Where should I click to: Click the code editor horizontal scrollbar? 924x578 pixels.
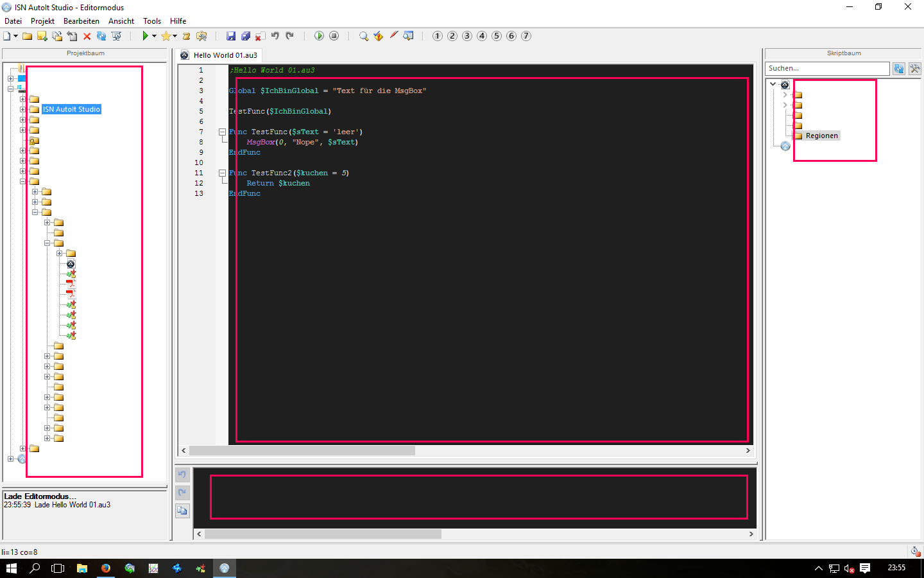pyautogui.click(x=302, y=451)
